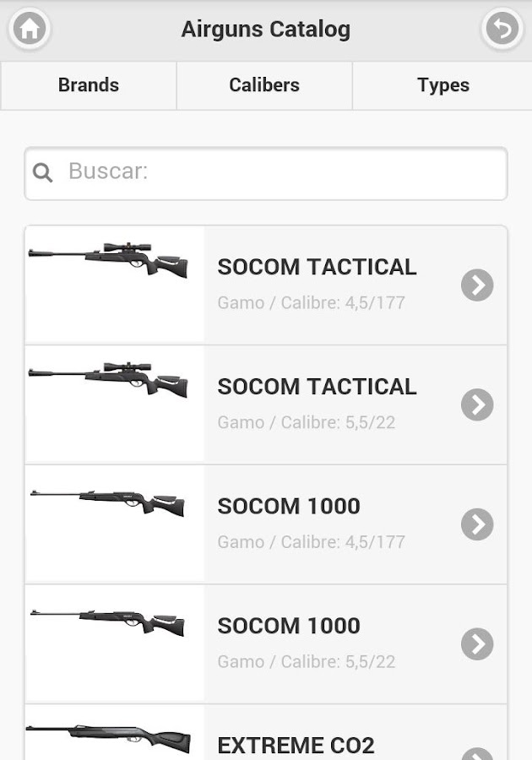This screenshot has height=760, width=532.
Task: Tap the SOCOM 1000 5,5/22 chevron arrow
Action: [477, 645]
